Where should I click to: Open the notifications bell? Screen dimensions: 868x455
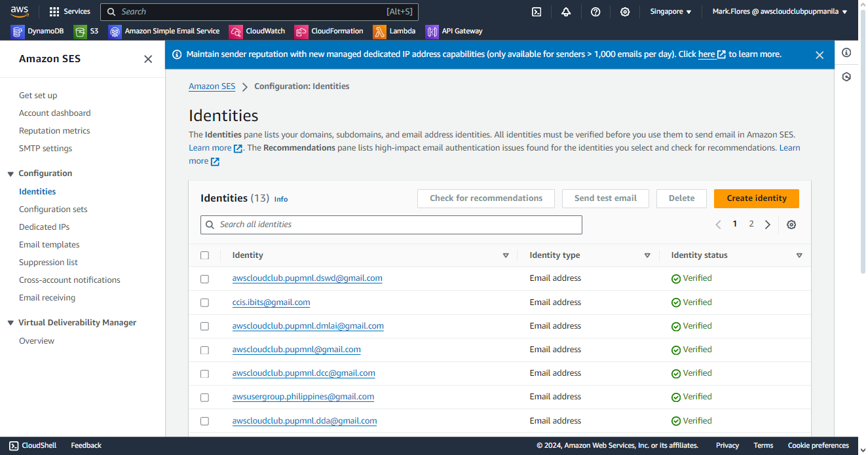(x=566, y=12)
